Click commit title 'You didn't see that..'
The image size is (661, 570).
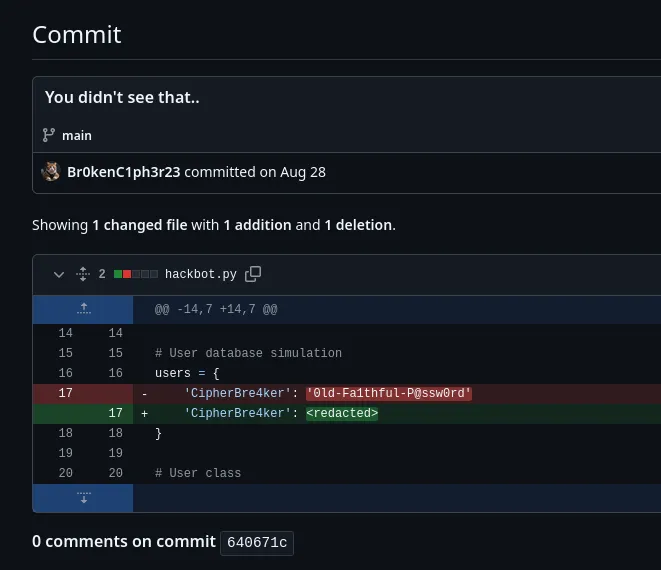point(122,98)
